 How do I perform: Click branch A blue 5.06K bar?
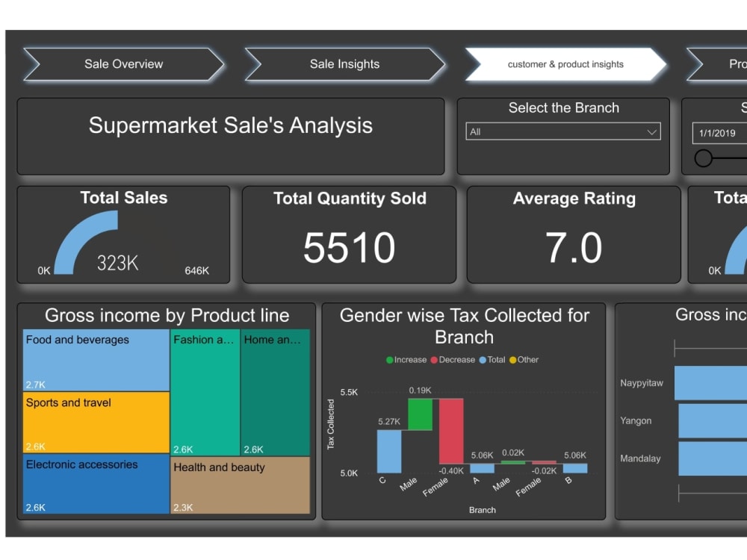482,468
